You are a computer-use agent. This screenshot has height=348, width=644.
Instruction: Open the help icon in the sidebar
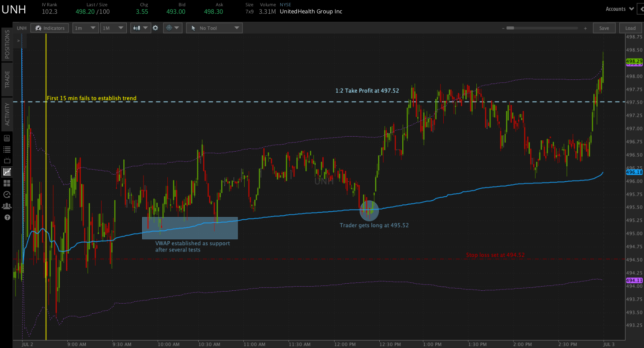(7, 217)
